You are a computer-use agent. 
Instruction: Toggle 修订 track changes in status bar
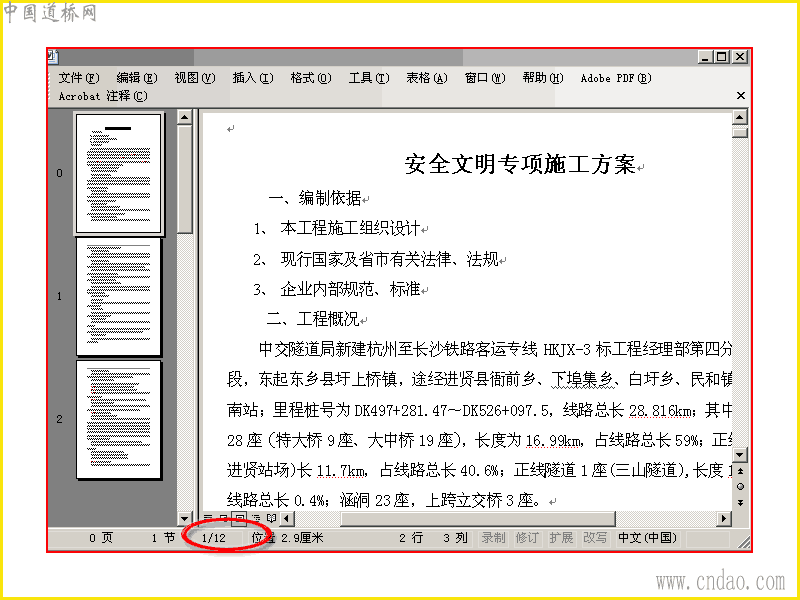(527, 537)
